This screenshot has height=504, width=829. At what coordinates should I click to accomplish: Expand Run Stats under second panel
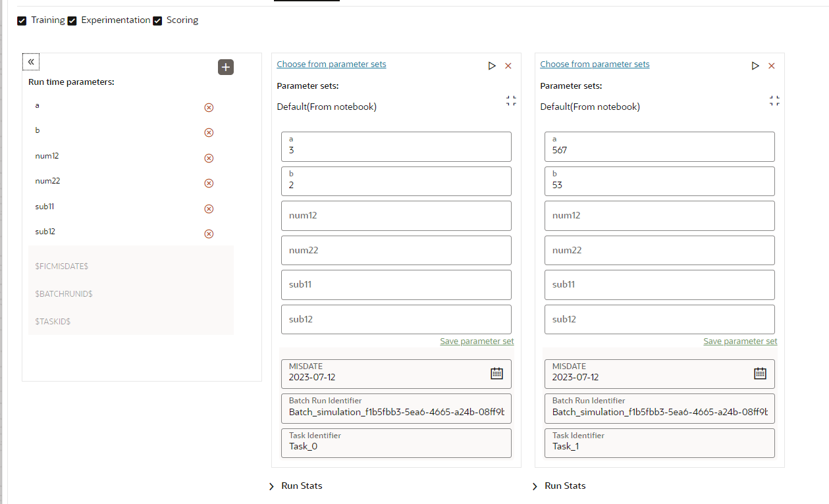pos(535,486)
